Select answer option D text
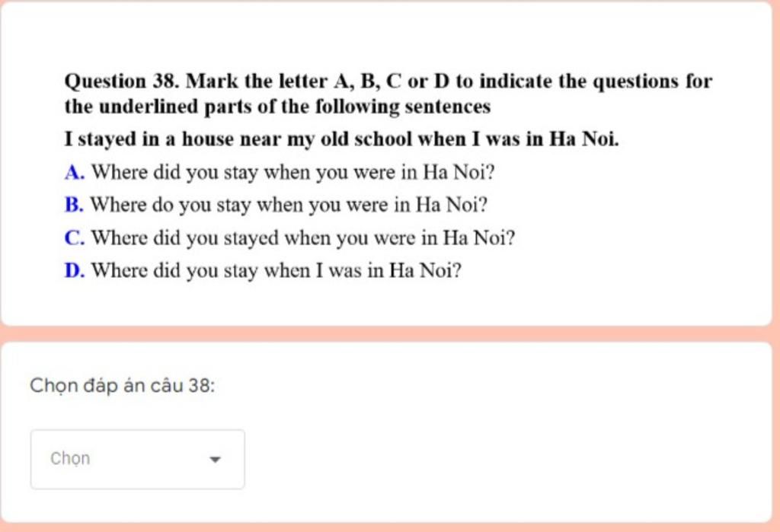This screenshot has height=532, width=780. (x=277, y=270)
